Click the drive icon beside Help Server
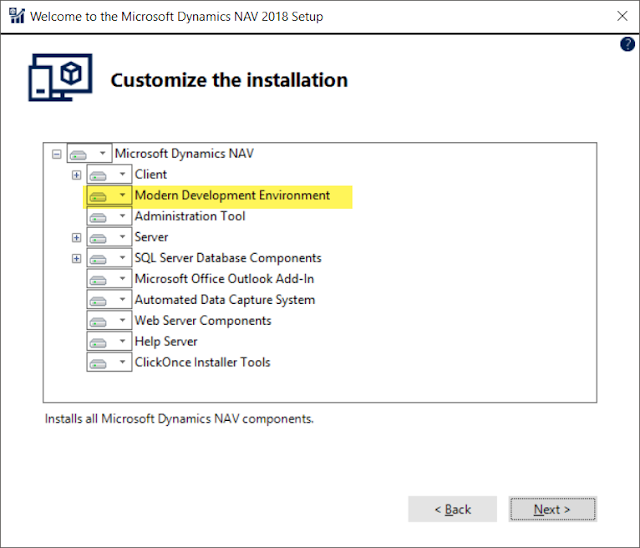 [x=98, y=343]
